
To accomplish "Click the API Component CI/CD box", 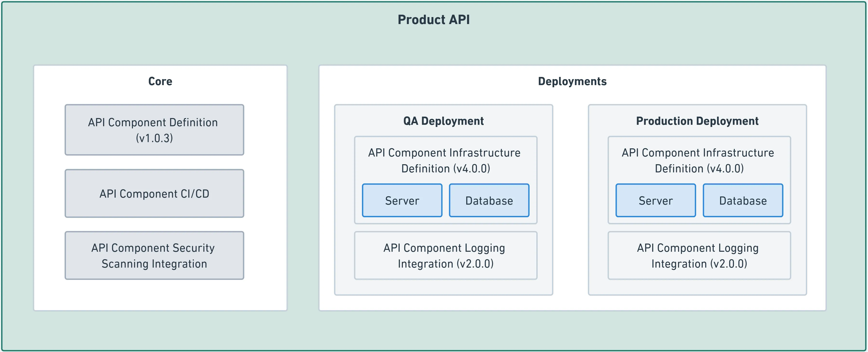I will point(154,194).
